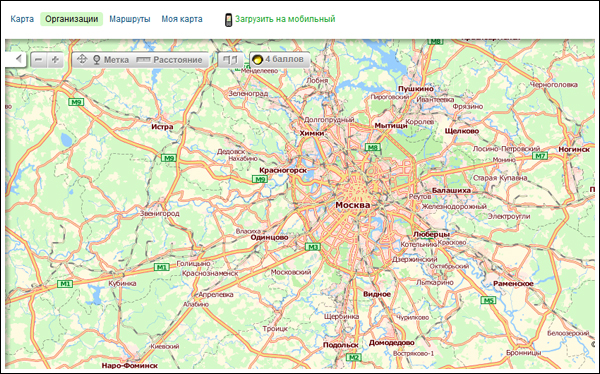
Task: Follow the Загрузить на мобильный link
Action: pos(285,19)
